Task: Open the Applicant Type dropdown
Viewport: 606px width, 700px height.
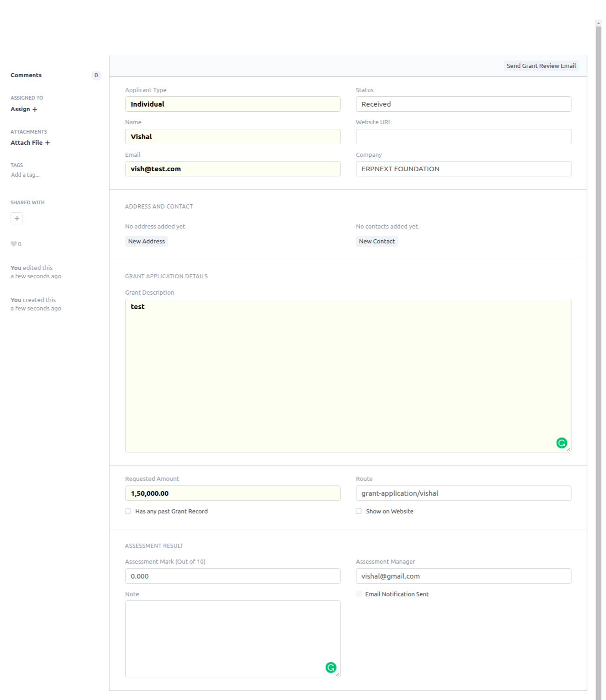Action: coord(232,104)
